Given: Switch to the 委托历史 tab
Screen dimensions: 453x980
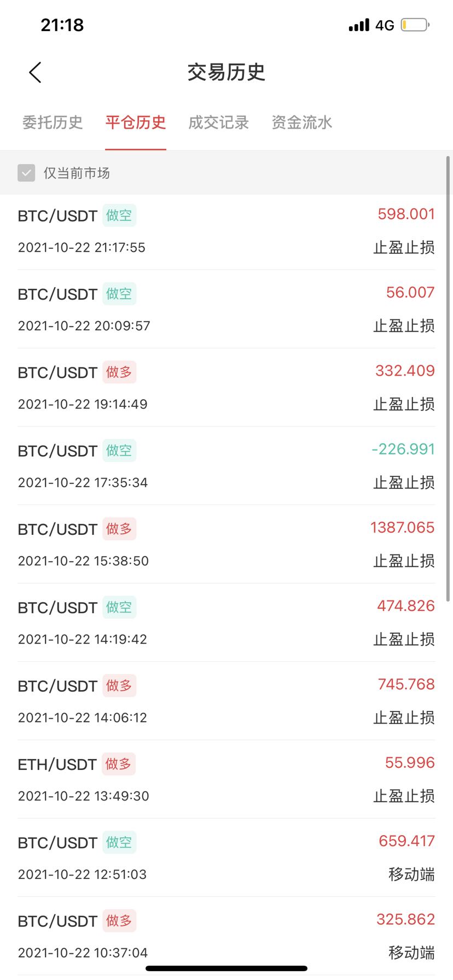Looking at the screenshot, I should pos(53,122).
